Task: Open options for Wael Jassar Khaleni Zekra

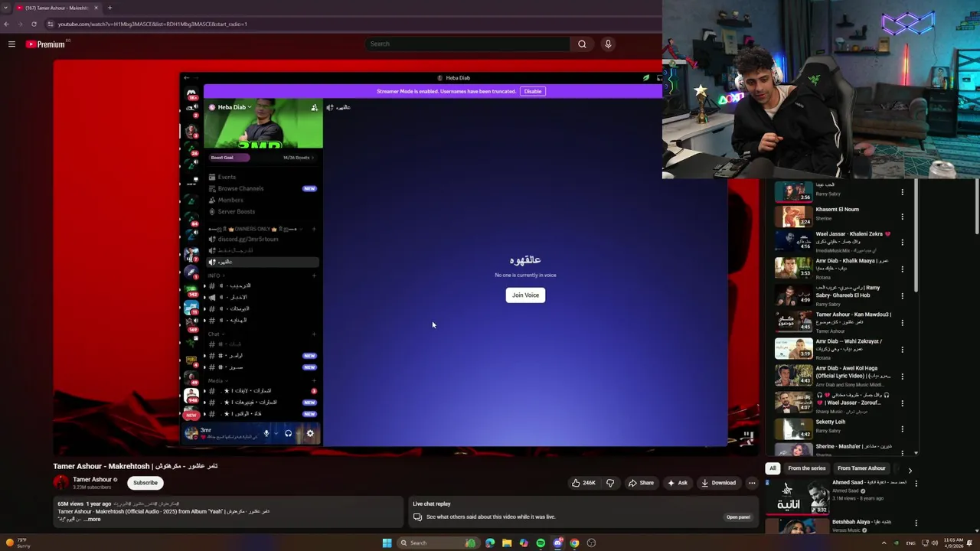Action: [902, 242]
